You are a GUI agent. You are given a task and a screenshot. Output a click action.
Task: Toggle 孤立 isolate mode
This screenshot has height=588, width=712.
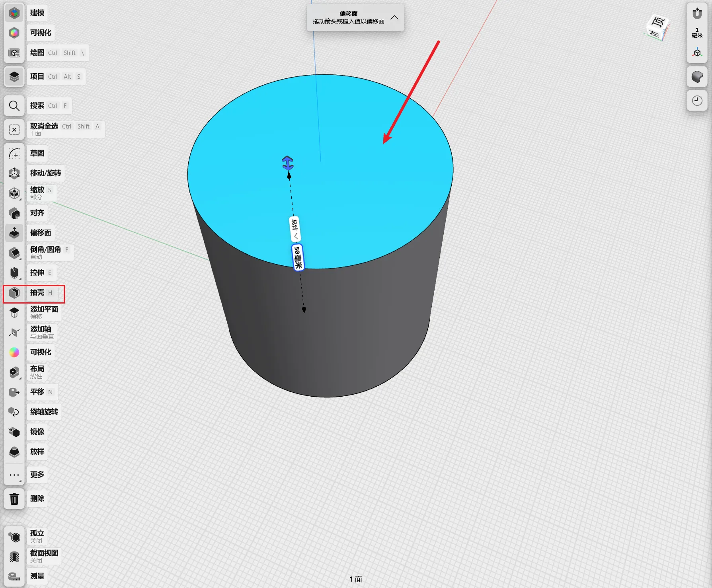click(x=14, y=537)
